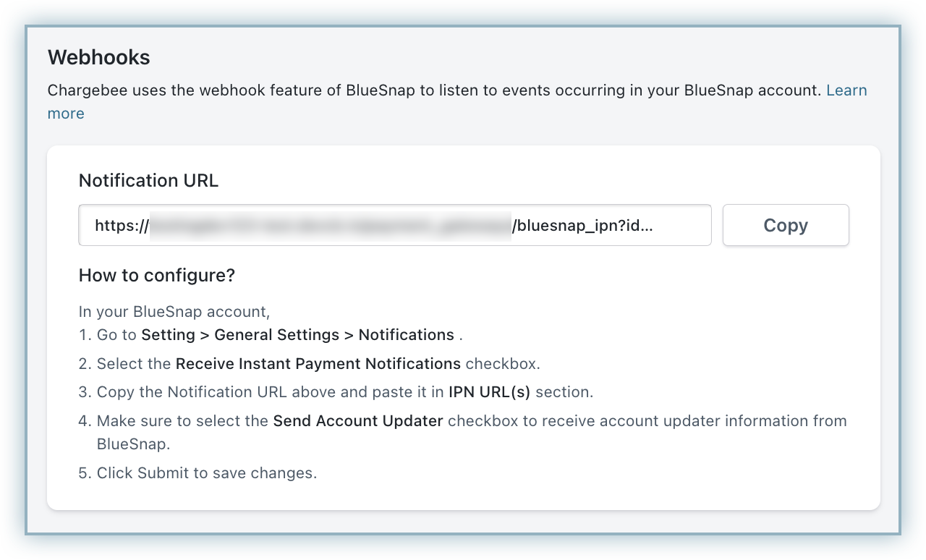Click 'BlueSnap.' ending step 4
Viewport: 926px width, 560px height.
(x=133, y=444)
